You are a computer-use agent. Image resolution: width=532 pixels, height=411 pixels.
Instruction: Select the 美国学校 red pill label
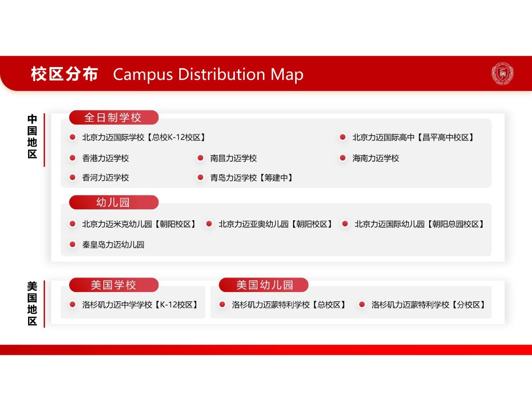point(113,285)
